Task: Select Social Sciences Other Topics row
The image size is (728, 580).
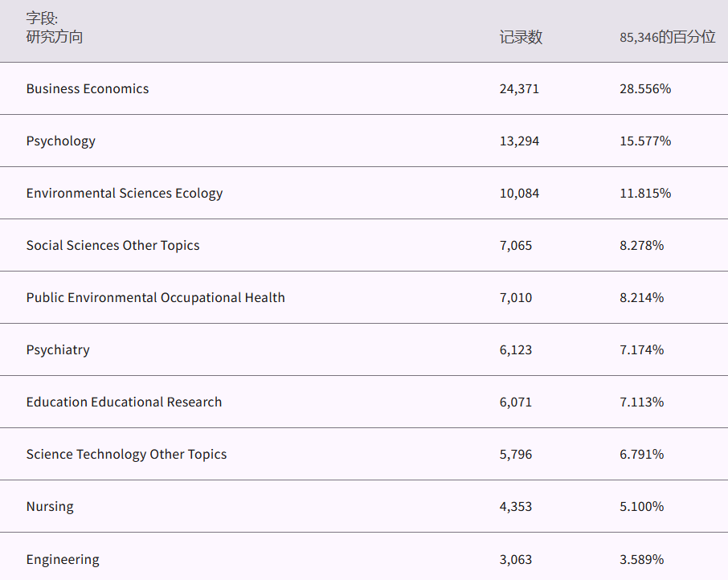Action: tap(112, 245)
